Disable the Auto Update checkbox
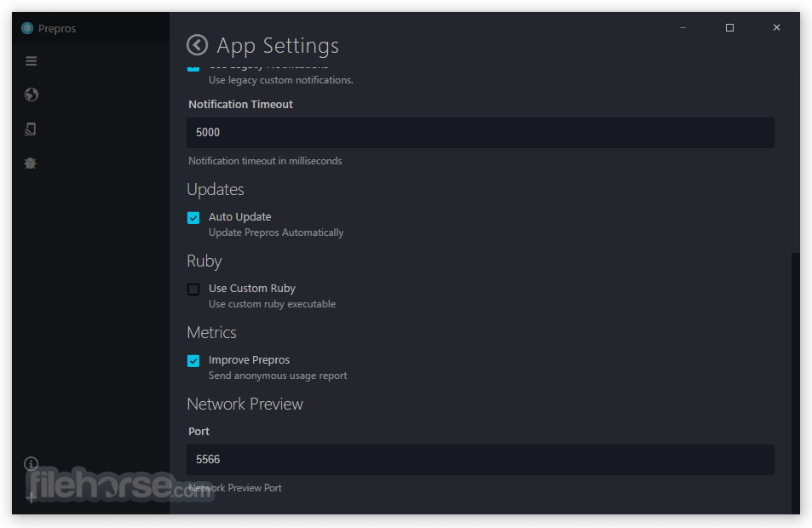 pyautogui.click(x=193, y=218)
